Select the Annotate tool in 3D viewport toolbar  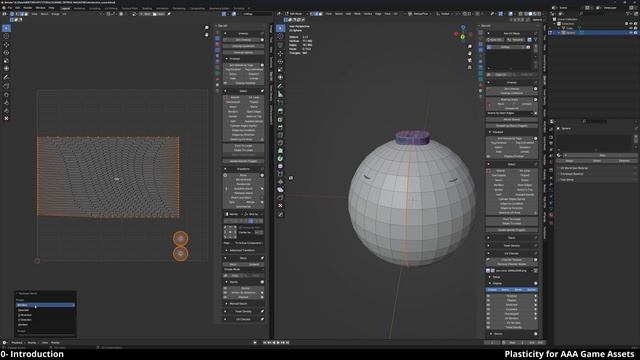280,87
